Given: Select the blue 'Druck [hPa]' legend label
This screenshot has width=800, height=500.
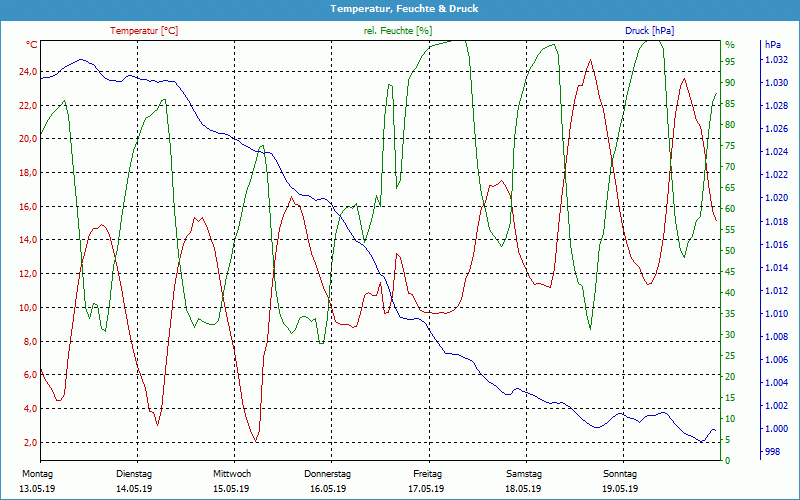Looking at the screenshot, I should (649, 31).
